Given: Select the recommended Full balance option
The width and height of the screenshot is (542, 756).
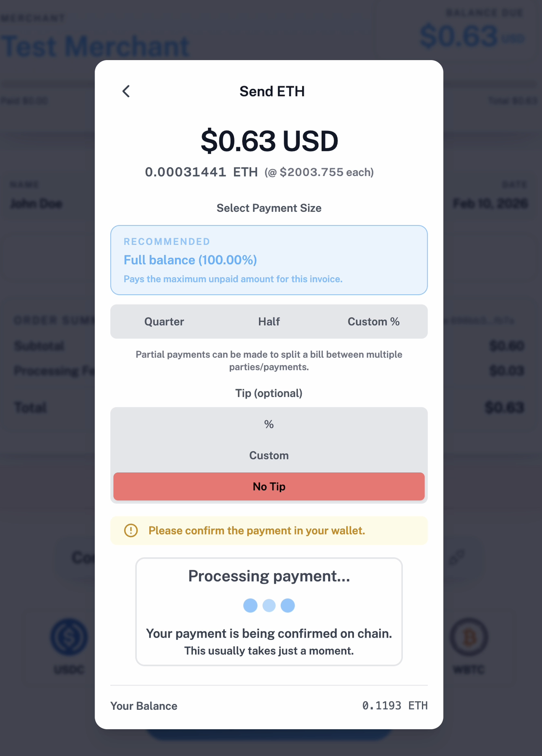Looking at the screenshot, I should pyautogui.click(x=269, y=260).
